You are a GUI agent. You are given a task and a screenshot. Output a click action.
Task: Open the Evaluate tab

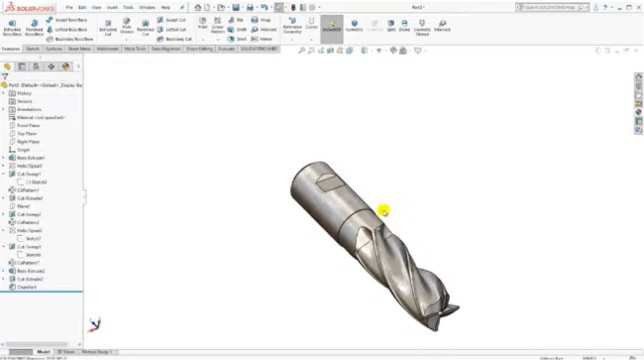coord(226,49)
